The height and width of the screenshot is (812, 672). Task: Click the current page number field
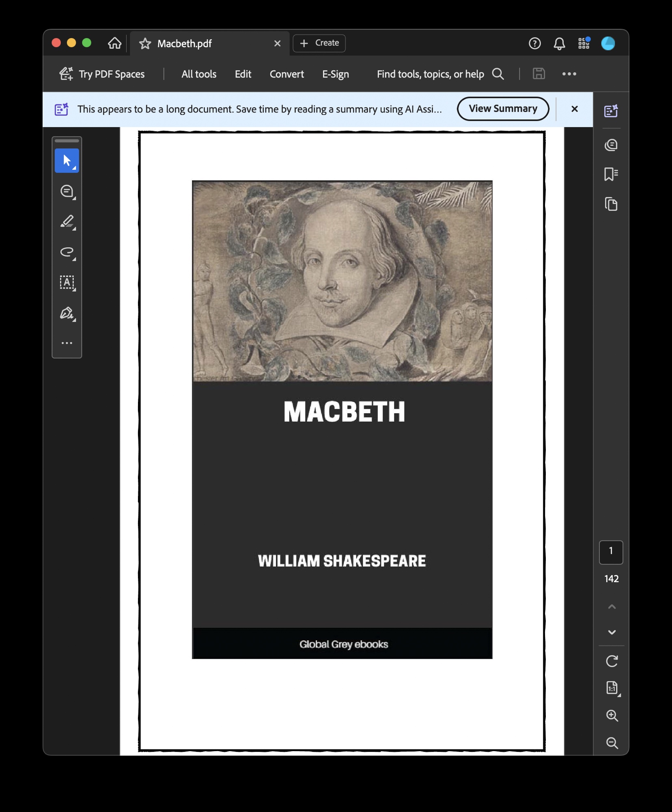click(611, 552)
